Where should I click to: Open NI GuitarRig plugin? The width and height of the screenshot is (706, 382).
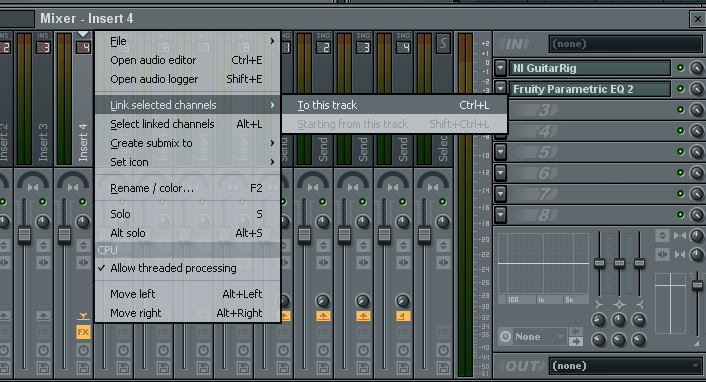(x=589, y=68)
